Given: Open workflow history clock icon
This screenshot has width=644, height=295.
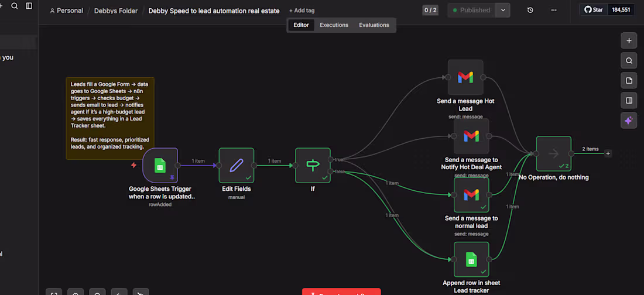Looking at the screenshot, I should click(x=530, y=11).
